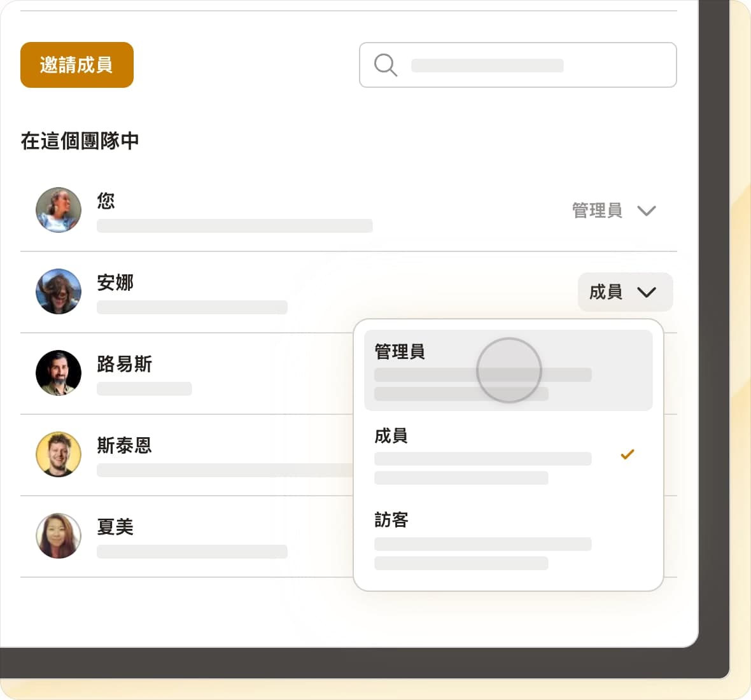Viewport: 751px width, 700px height.
Task: Select 管理員 option in role menu
Action: click(508, 370)
